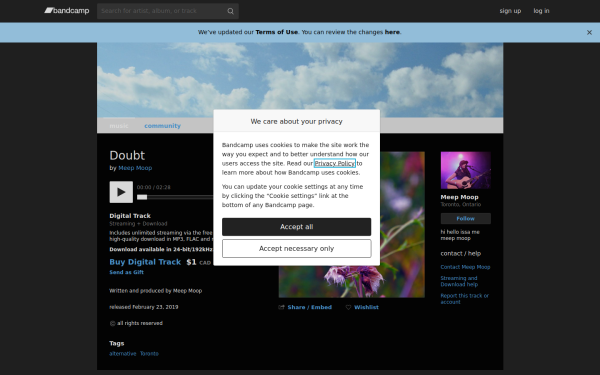Click the 'We care about your privacy' heading
Screen dimensions: 600x375
pos(297,121)
